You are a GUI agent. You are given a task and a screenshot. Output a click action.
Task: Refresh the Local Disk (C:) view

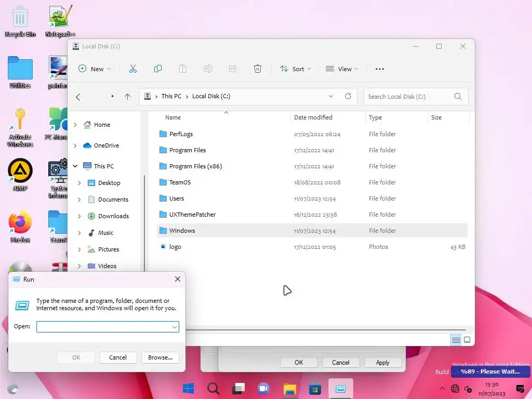pyautogui.click(x=348, y=96)
